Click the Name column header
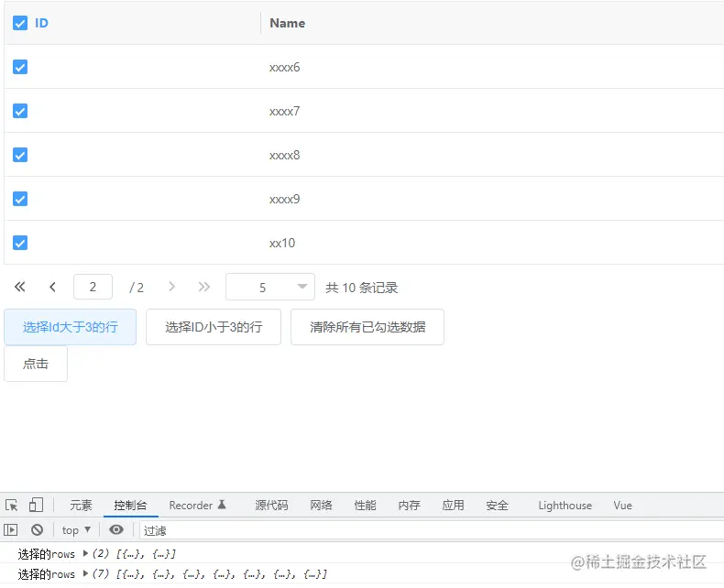The width and height of the screenshot is (724, 588). click(x=287, y=23)
